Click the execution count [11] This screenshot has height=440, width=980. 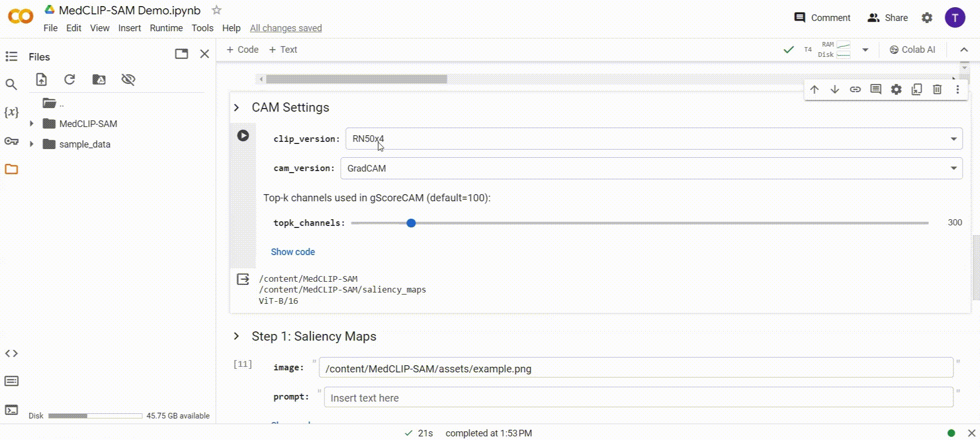[x=243, y=364]
